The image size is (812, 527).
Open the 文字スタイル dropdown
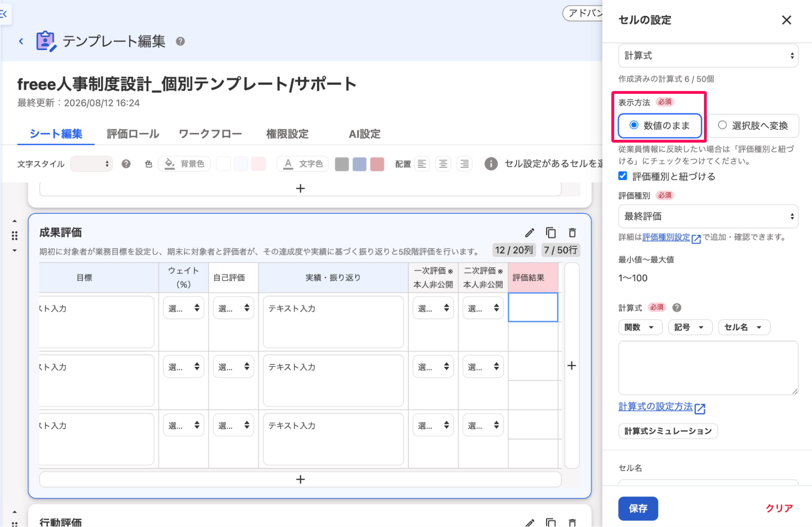pyautogui.click(x=91, y=164)
